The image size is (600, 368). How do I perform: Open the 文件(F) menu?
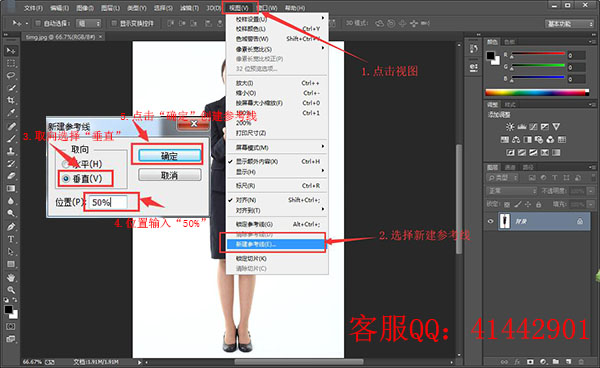click(x=33, y=8)
